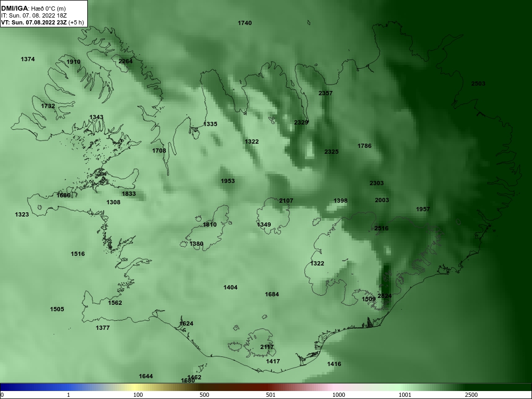
Task: Select the initial time line 'IT: Sun. 07. 08. 2022 18Z'
Action: tap(34, 15)
